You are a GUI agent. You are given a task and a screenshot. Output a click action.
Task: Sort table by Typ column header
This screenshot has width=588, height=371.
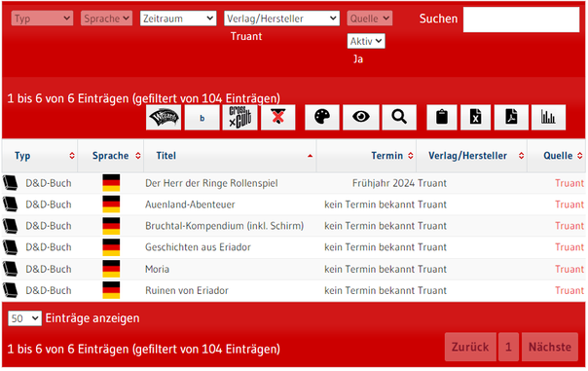tap(40, 156)
